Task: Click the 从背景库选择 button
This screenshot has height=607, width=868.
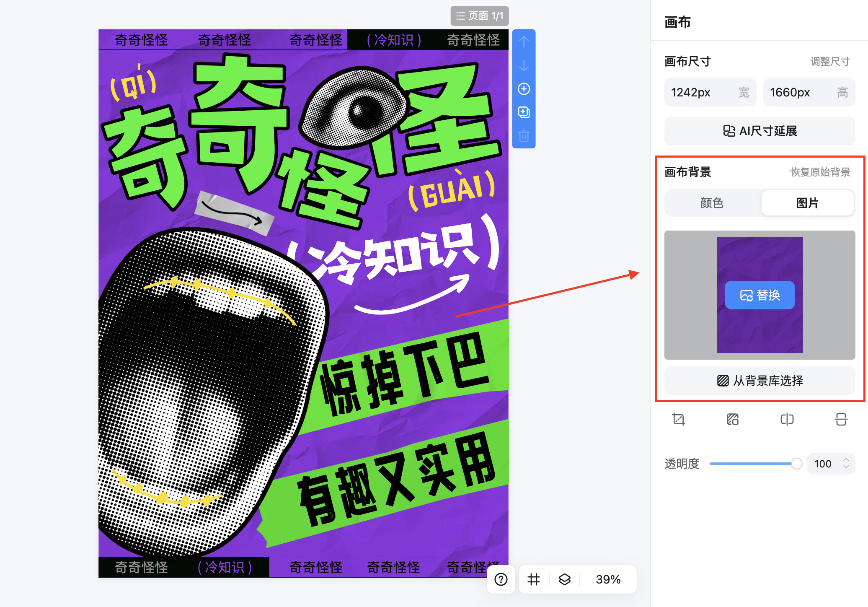Action: tap(759, 381)
